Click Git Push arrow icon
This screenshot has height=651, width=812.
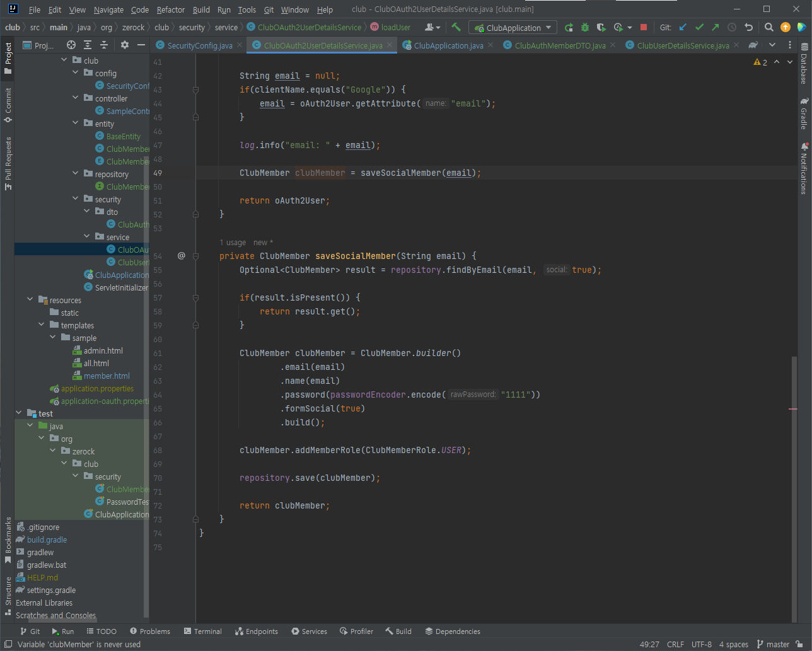pyautogui.click(x=715, y=27)
